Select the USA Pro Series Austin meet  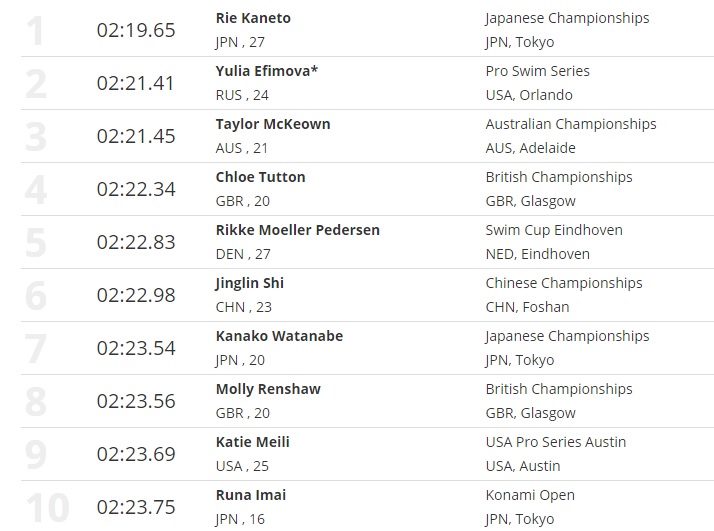click(x=556, y=442)
